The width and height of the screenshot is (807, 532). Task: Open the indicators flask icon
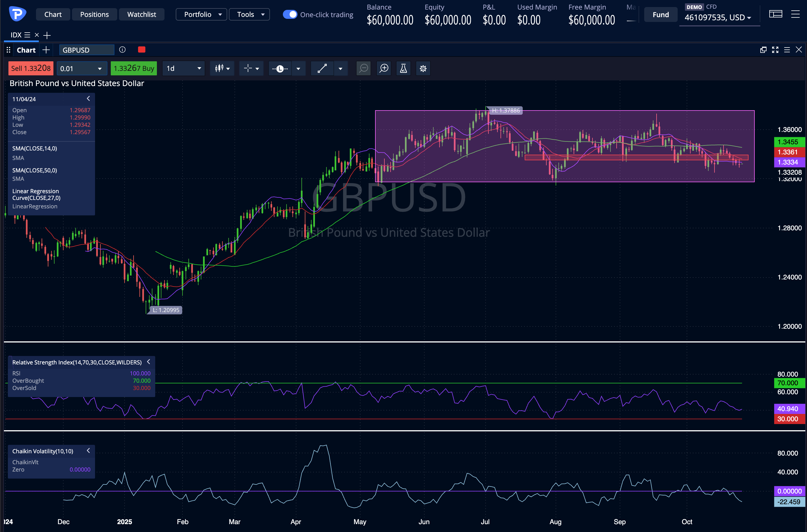[403, 69]
